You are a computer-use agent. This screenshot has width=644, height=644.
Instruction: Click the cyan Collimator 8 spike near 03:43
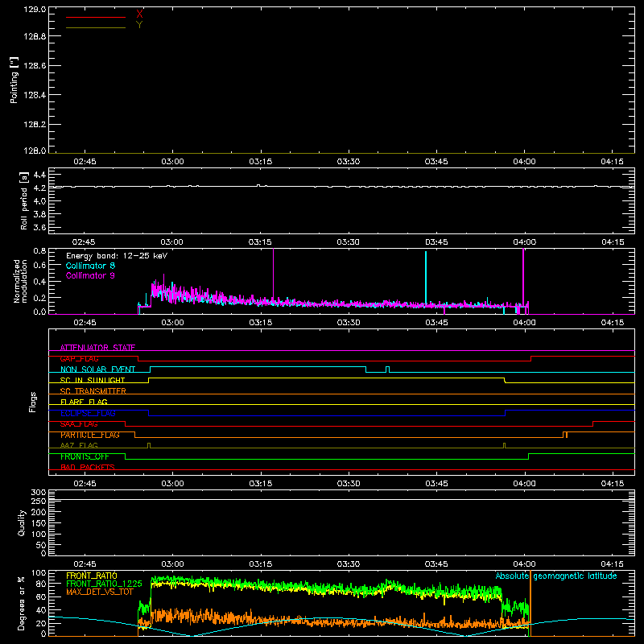tap(426, 277)
